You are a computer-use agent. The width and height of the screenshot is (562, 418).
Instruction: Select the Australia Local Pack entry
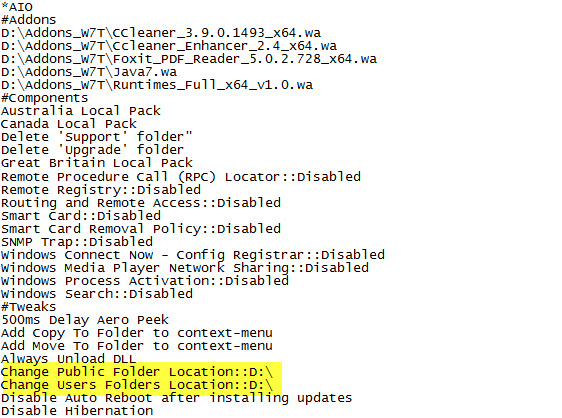pyautogui.click(x=81, y=111)
